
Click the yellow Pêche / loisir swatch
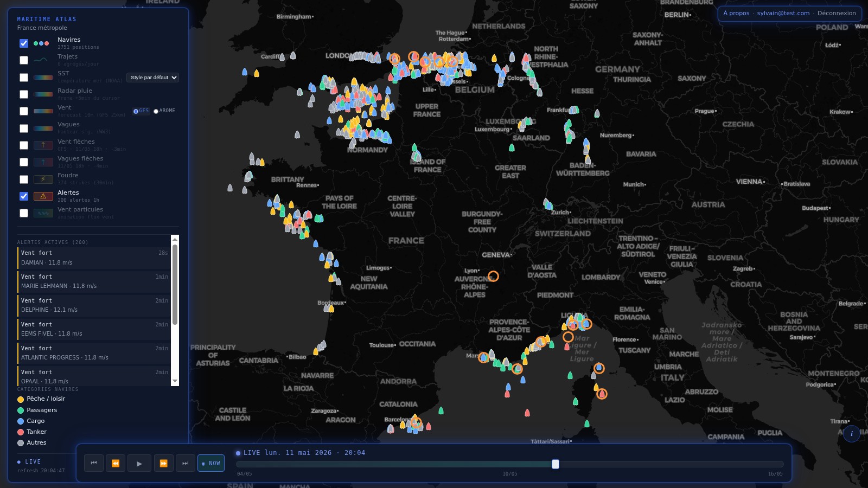click(x=21, y=399)
